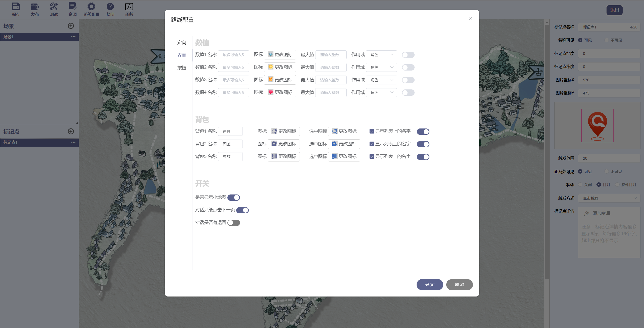
Task: Toggle 是否显示小地图 switch off
Action: 234,198
